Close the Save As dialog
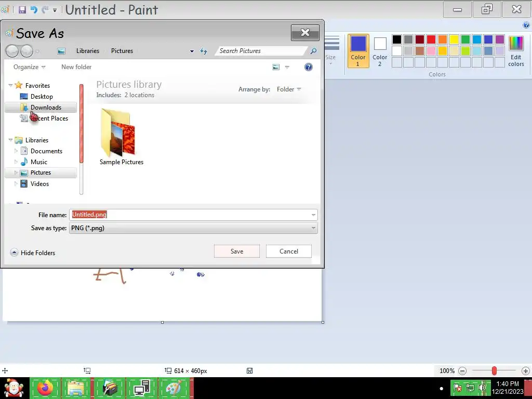This screenshot has height=399, width=532. (x=305, y=33)
